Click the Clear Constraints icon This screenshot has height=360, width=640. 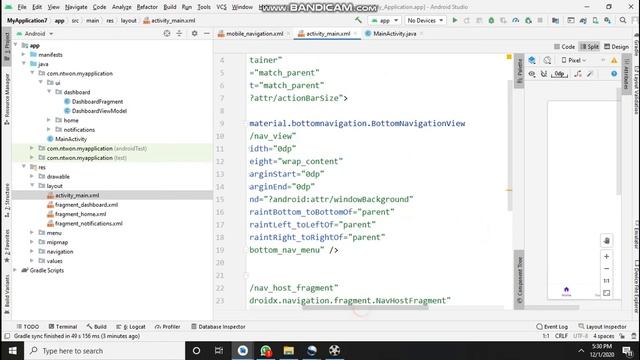(x=578, y=74)
